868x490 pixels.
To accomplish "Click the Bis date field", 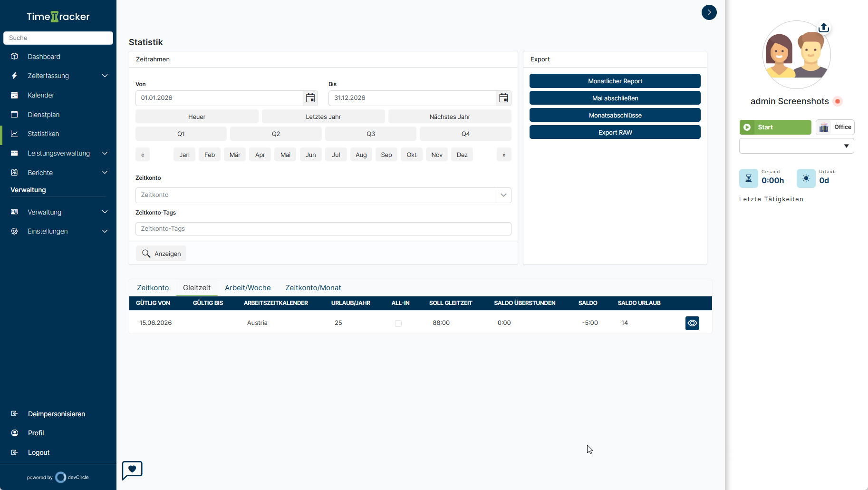I will point(412,98).
